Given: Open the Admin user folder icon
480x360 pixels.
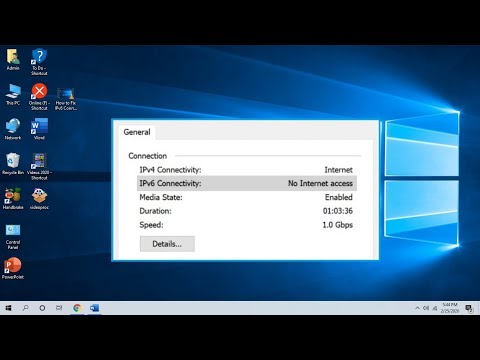Looking at the screenshot, I should pos(13,59).
